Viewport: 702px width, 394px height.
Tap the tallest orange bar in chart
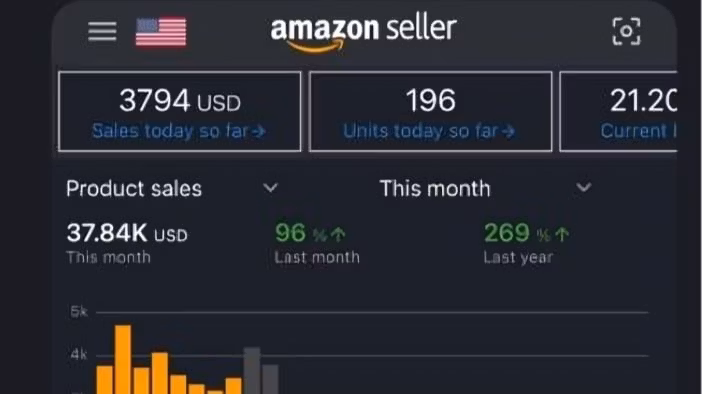pyautogui.click(x=123, y=360)
